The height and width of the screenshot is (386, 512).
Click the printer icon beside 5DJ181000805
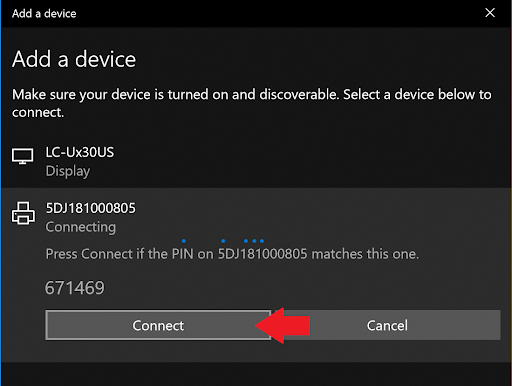[23, 213]
